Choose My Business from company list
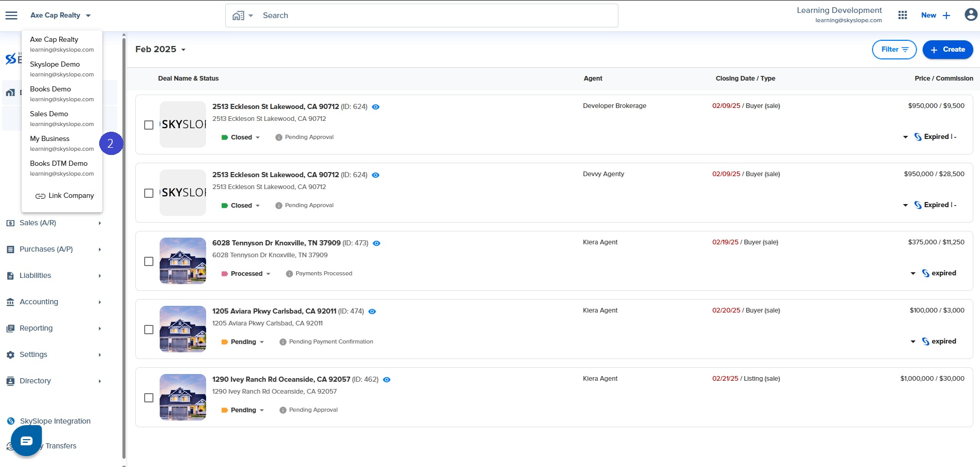The image size is (980, 467). [62, 143]
